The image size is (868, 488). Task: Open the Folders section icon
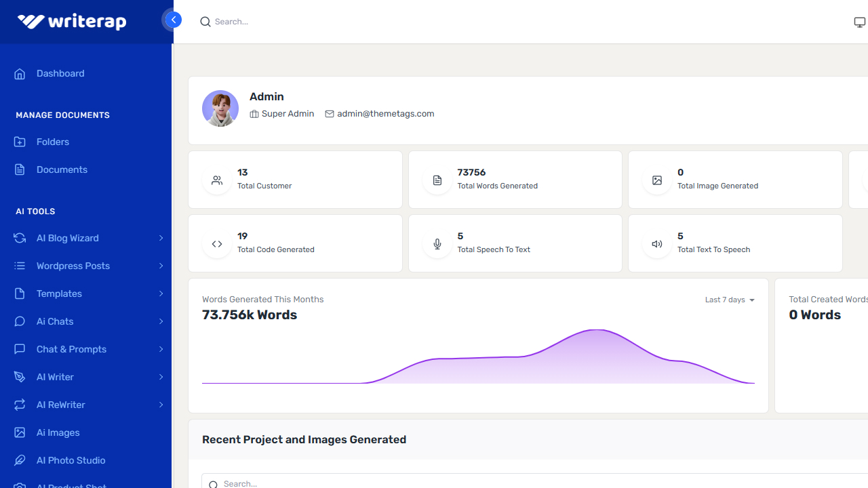20,142
